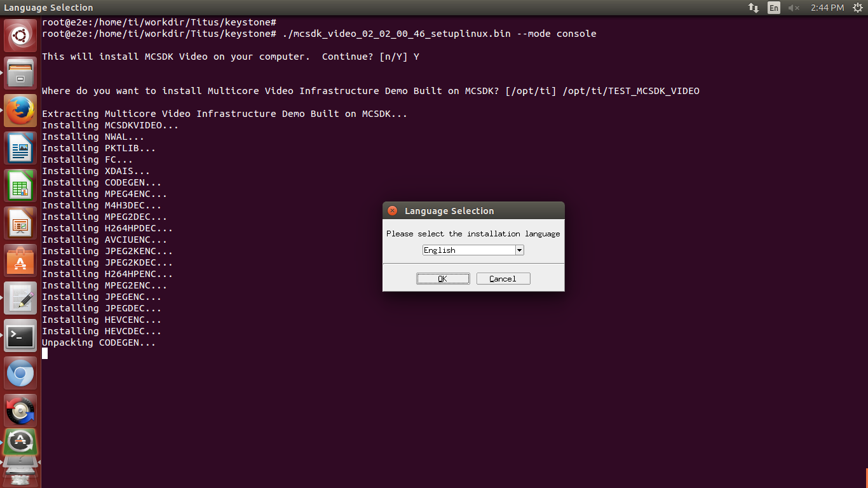Click the 'Installing H264HPDEC...' terminal line
The width and height of the screenshot is (868, 488).
(107, 228)
